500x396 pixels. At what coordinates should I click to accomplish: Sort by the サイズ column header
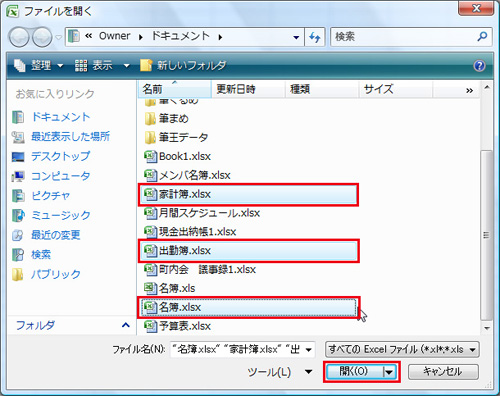(396, 89)
